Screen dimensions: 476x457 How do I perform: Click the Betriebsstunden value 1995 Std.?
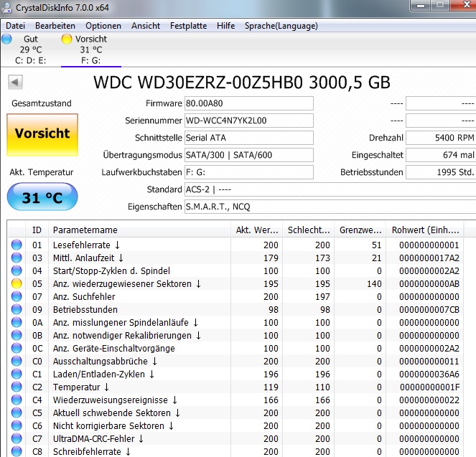(x=441, y=172)
